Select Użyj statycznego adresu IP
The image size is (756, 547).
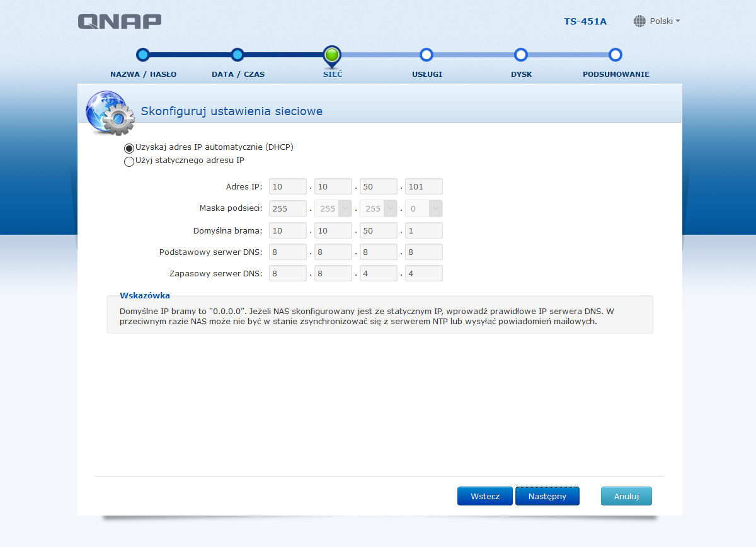pos(129,161)
